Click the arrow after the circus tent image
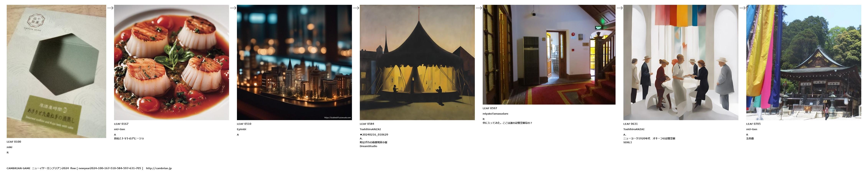Viewport: 868px width, 173px height. coord(478,8)
